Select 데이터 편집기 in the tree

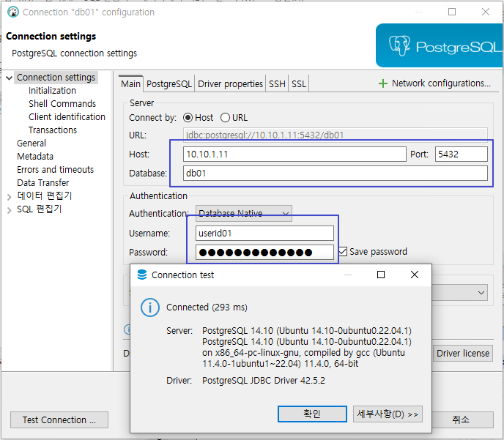tap(45, 196)
